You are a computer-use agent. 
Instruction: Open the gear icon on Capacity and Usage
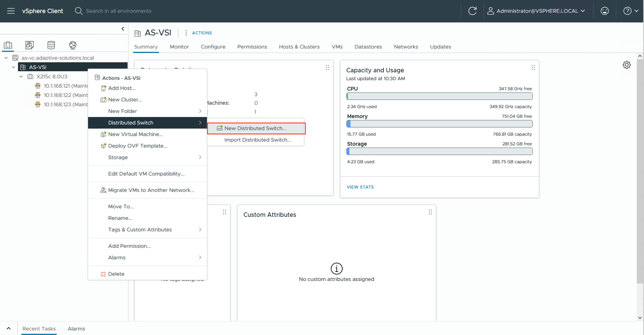(627, 65)
